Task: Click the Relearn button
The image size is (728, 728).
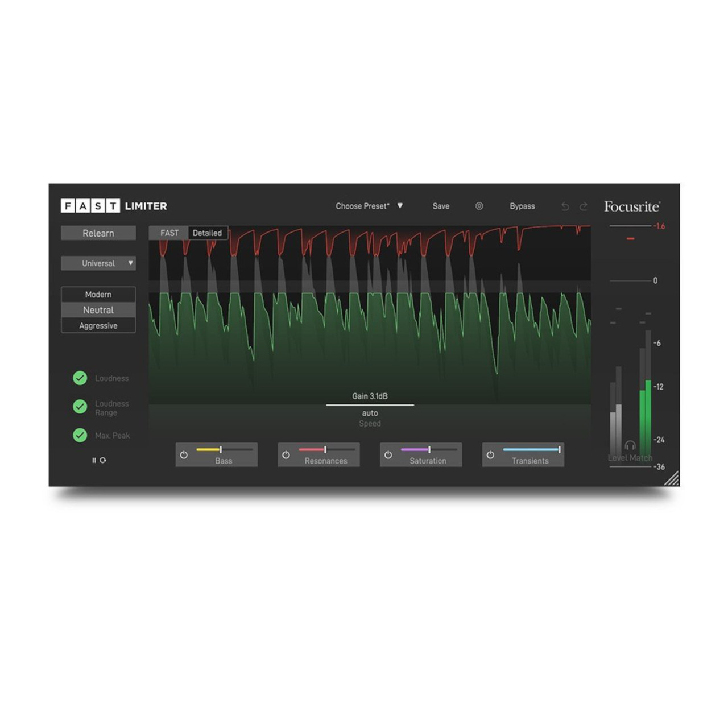Action: point(98,233)
